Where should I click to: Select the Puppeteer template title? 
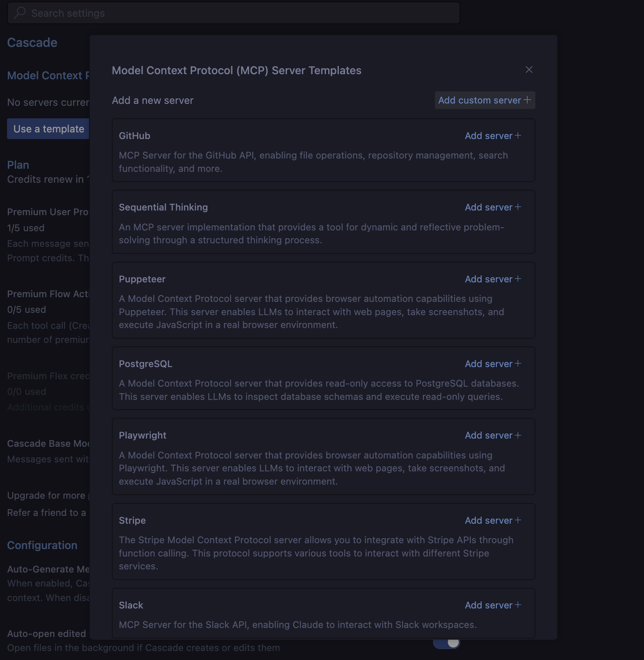[x=142, y=279]
